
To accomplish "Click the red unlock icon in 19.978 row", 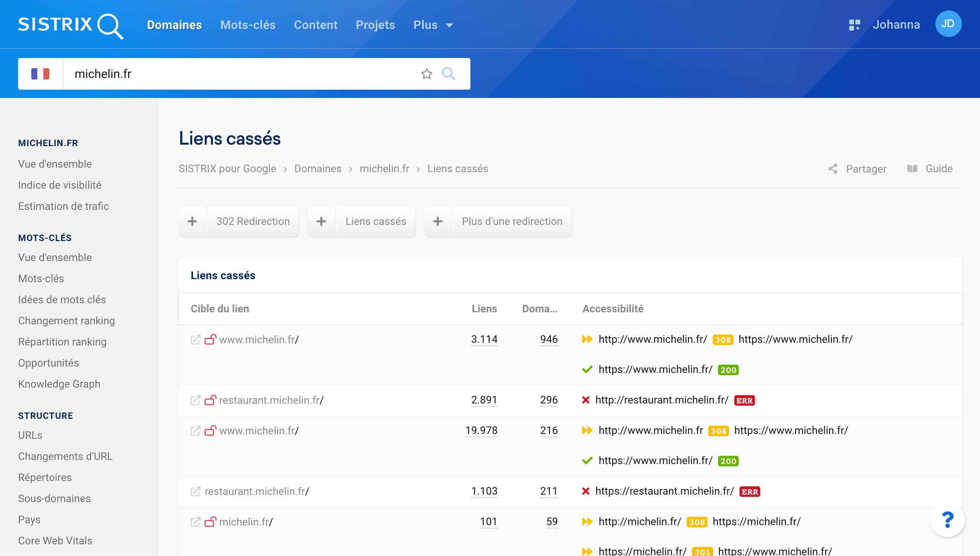I will pos(211,430).
